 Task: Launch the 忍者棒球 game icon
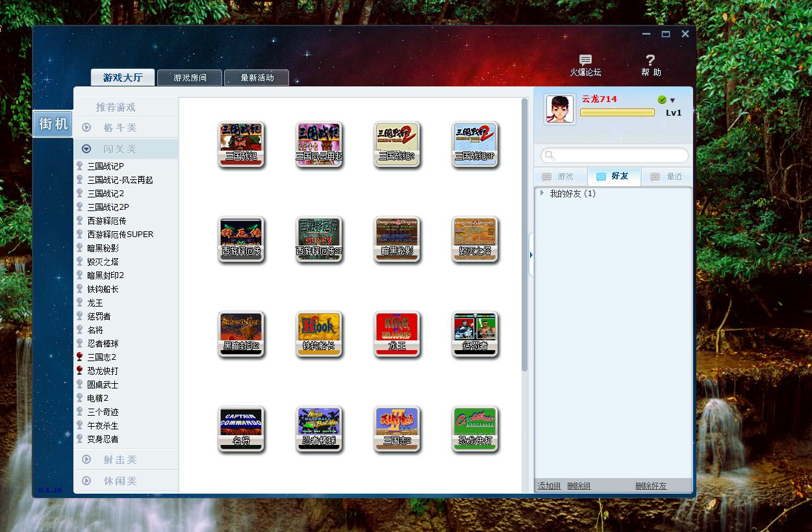pos(319,429)
